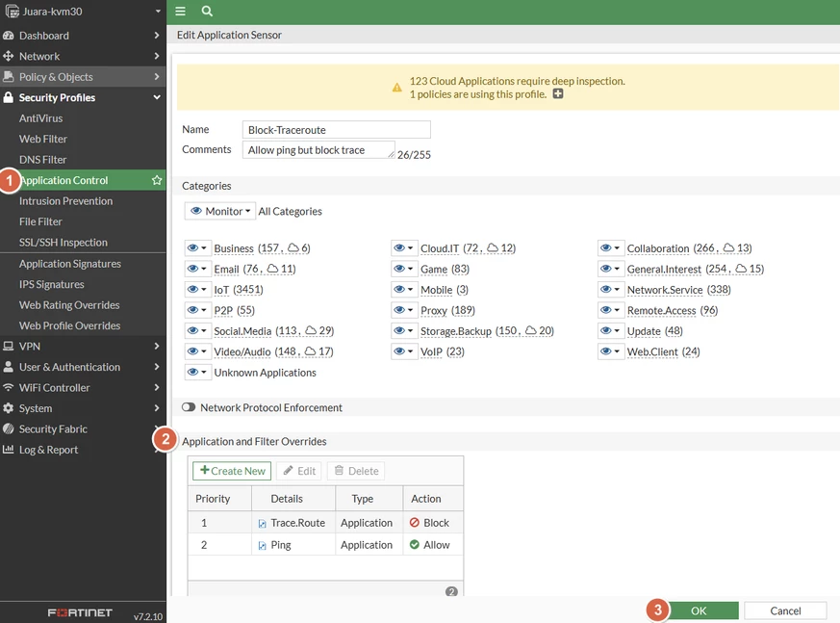840x623 pixels.
Task: Click the System gear icon
Action: point(8,408)
